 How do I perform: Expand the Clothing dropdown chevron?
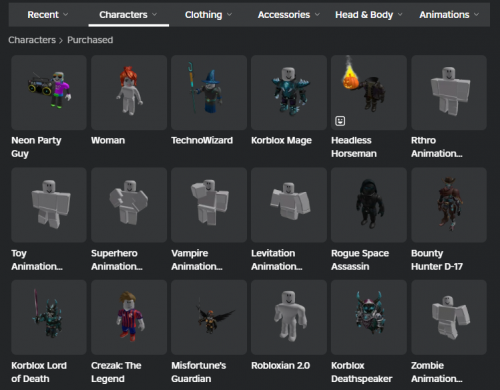pyautogui.click(x=229, y=15)
